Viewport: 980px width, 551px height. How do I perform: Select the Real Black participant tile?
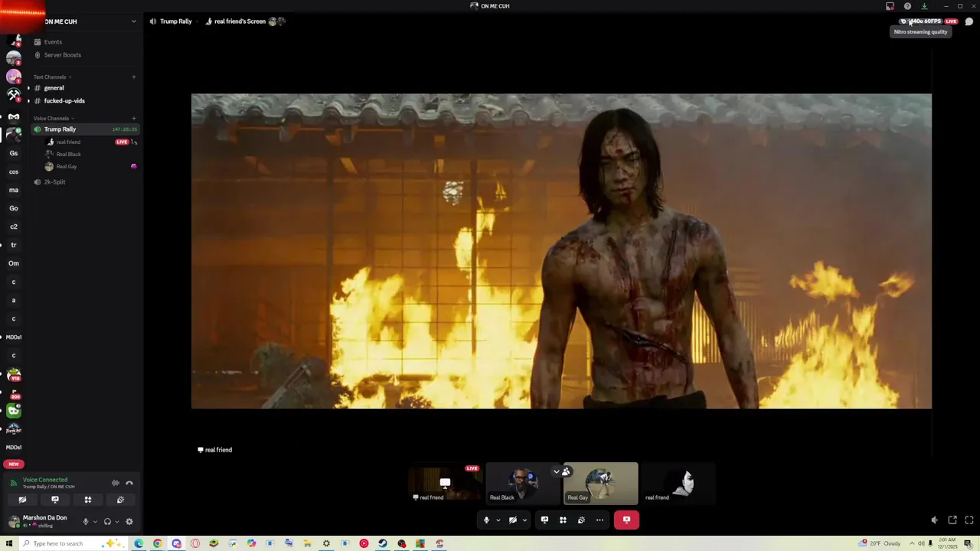523,483
